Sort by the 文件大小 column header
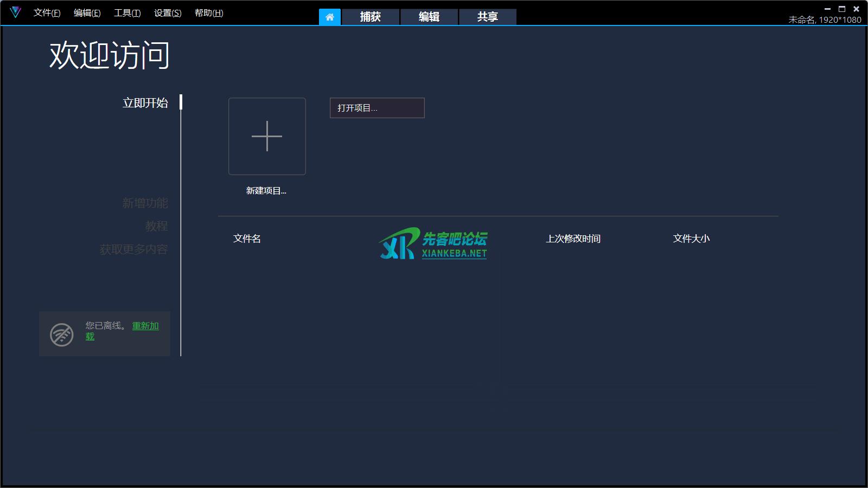Viewport: 868px width, 488px height. pyautogui.click(x=691, y=239)
